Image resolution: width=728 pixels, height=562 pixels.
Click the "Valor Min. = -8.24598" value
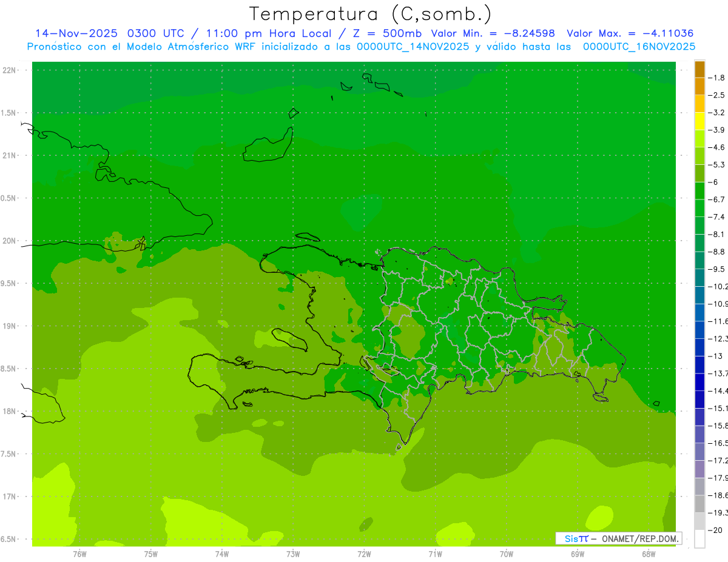[x=493, y=33]
